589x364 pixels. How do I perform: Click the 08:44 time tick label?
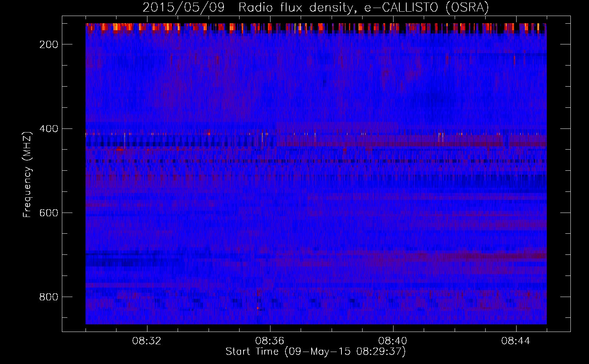[x=516, y=341]
